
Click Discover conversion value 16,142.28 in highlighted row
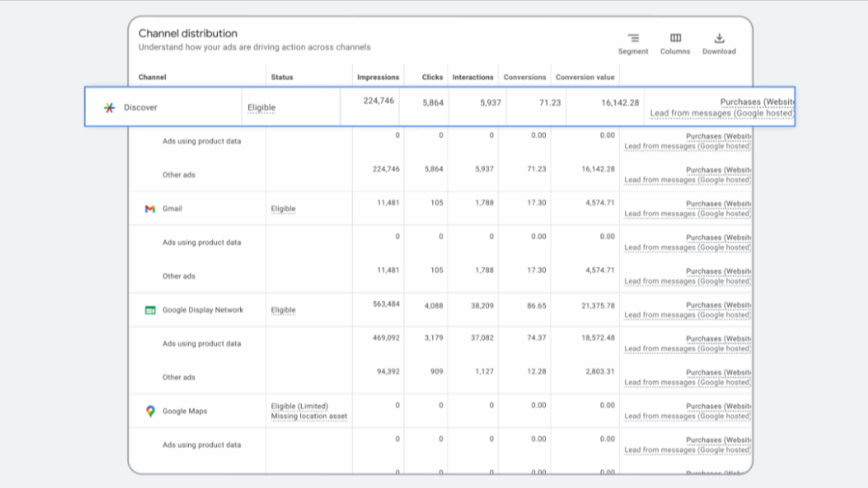coord(620,103)
